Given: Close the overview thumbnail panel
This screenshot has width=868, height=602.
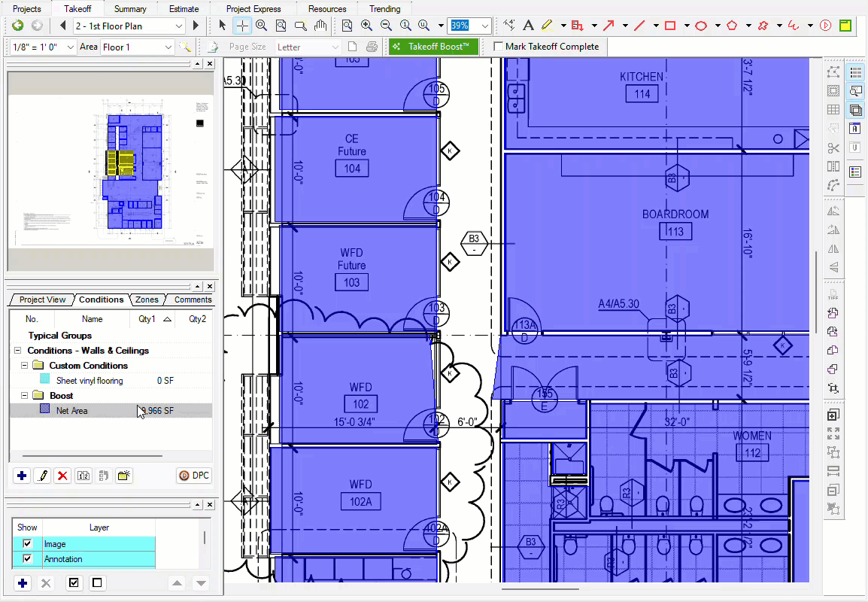Looking at the screenshot, I should (x=210, y=64).
